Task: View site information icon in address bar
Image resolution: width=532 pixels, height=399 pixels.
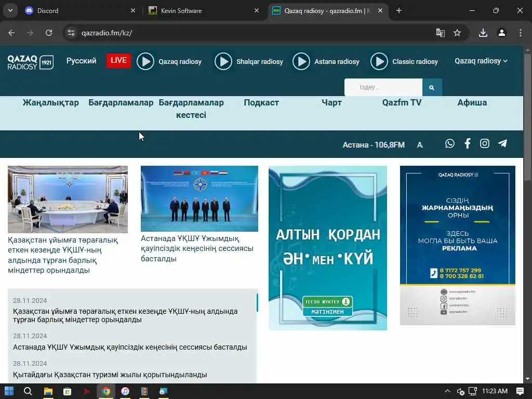Action: click(x=71, y=33)
